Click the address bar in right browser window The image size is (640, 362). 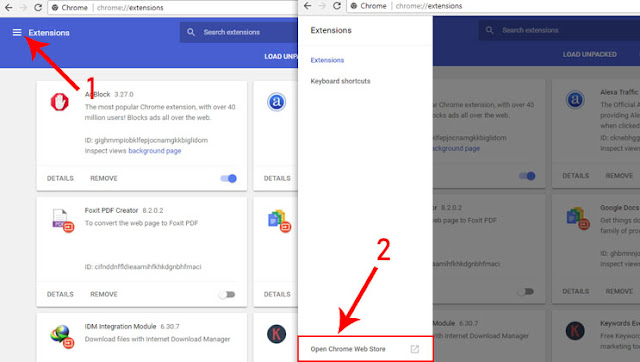click(x=493, y=6)
